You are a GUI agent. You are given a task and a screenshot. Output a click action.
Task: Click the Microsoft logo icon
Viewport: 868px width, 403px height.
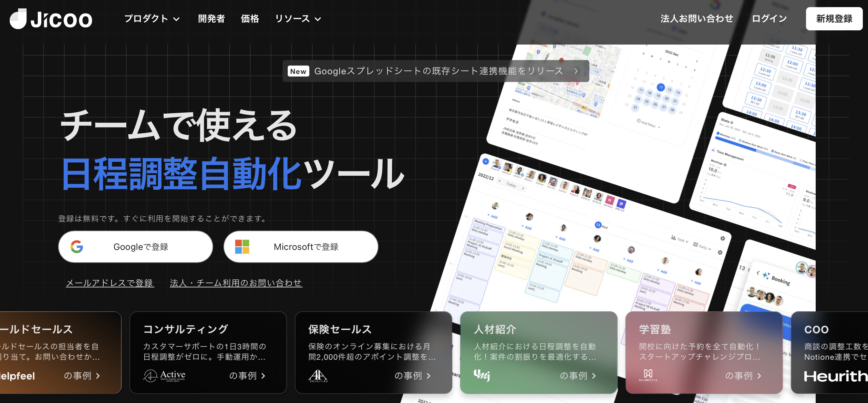click(x=242, y=247)
